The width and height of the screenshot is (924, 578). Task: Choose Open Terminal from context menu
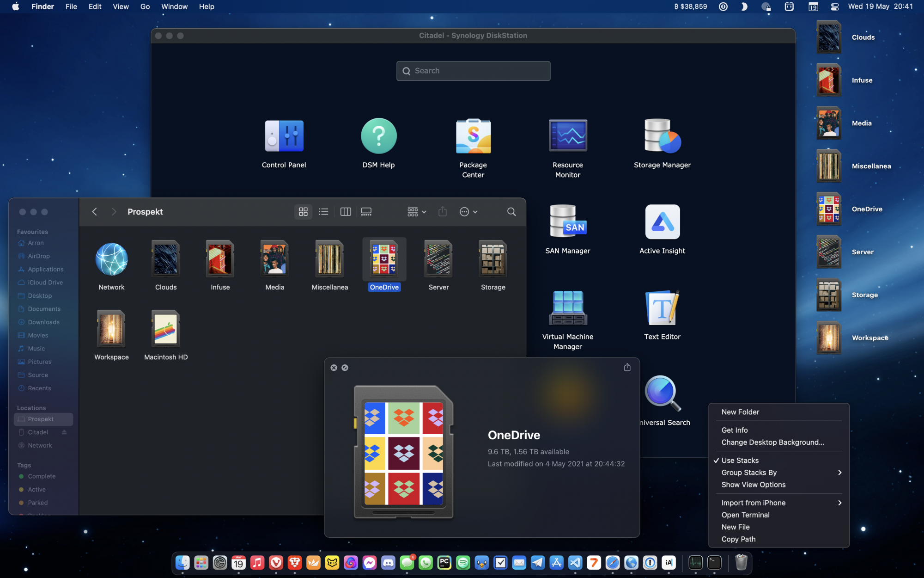745,515
